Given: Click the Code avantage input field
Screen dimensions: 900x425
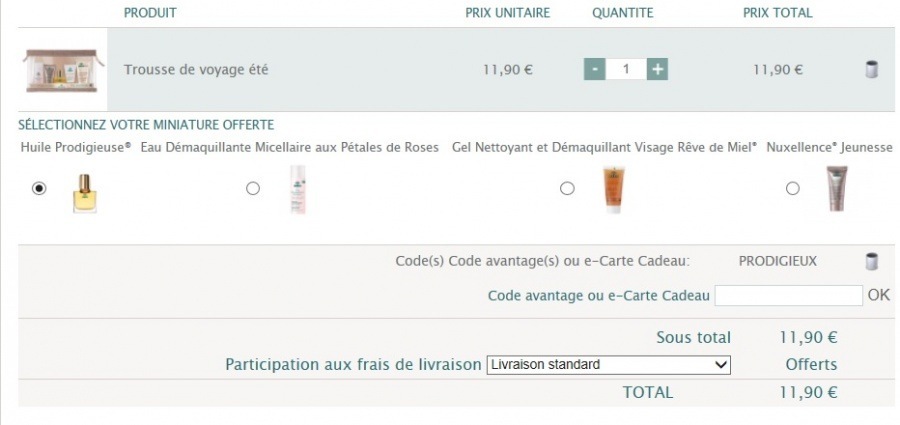Looking at the screenshot, I should click(x=788, y=295).
